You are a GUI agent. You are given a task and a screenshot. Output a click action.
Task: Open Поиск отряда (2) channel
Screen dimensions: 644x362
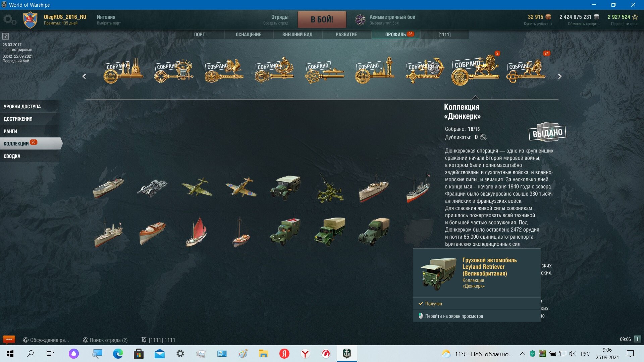click(x=105, y=340)
